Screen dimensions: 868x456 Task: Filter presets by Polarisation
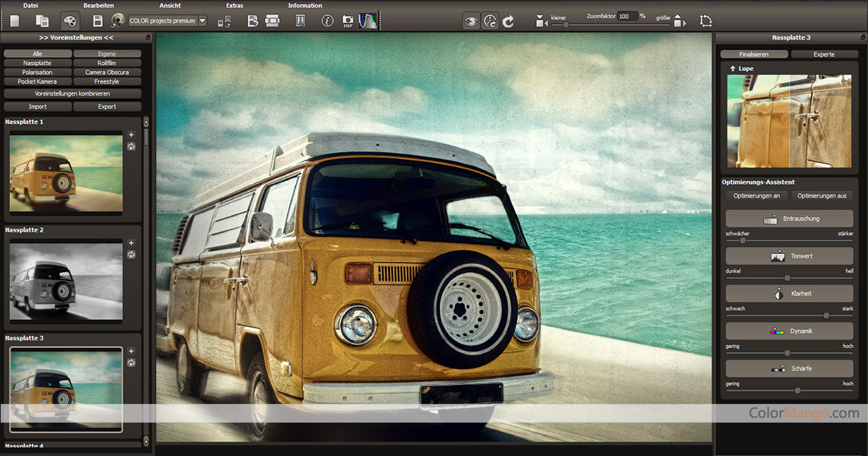(x=38, y=72)
